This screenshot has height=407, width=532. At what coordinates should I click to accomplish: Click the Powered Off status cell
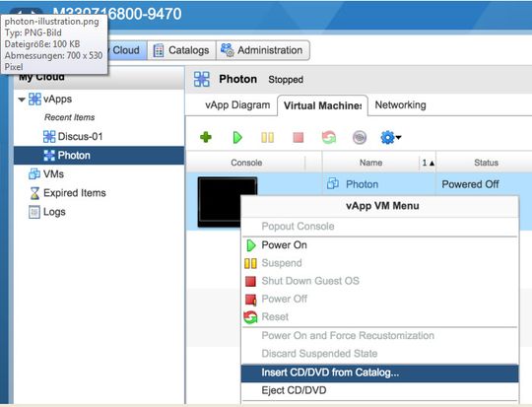click(470, 184)
